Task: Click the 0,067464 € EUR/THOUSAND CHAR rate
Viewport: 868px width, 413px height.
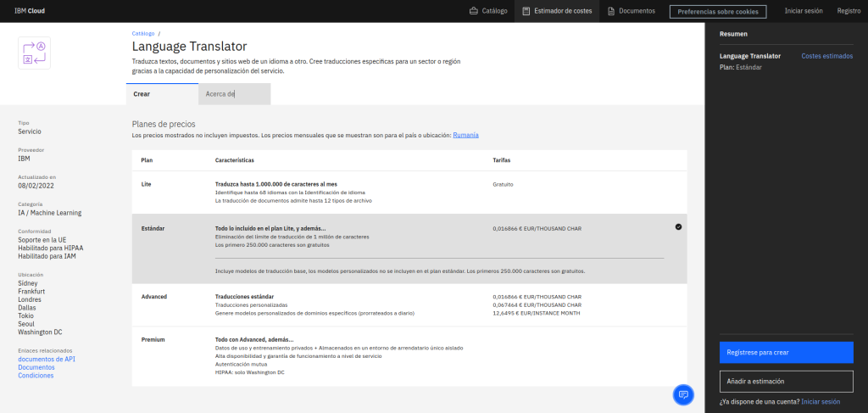Action: [537, 305]
